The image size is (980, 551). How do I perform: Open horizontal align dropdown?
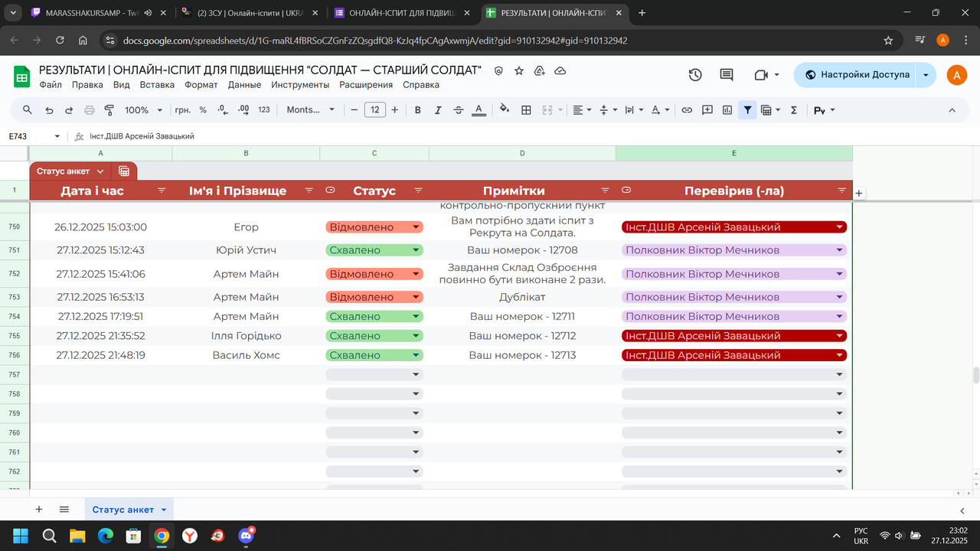[x=582, y=110]
